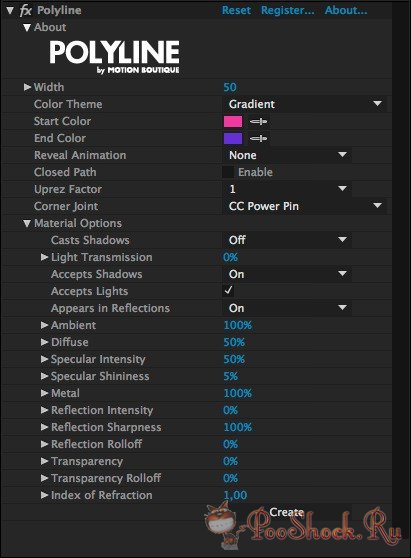
Task: Open the Casts Shadows dropdown
Action: coord(287,240)
